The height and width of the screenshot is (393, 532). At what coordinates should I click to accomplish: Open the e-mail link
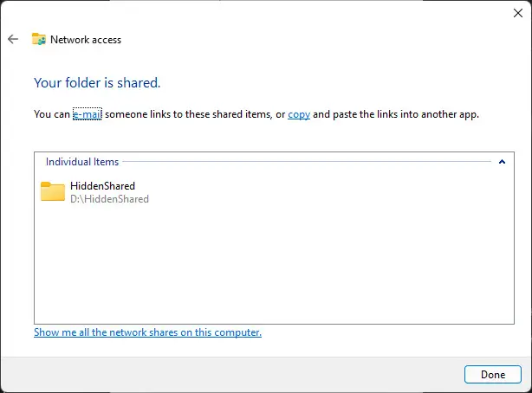click(88, 114)
